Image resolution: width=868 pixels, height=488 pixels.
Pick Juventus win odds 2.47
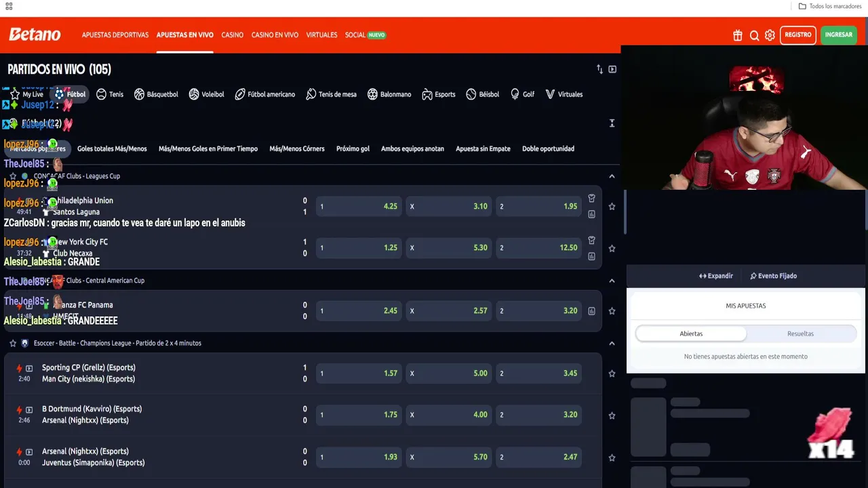[x=539, y=457]
